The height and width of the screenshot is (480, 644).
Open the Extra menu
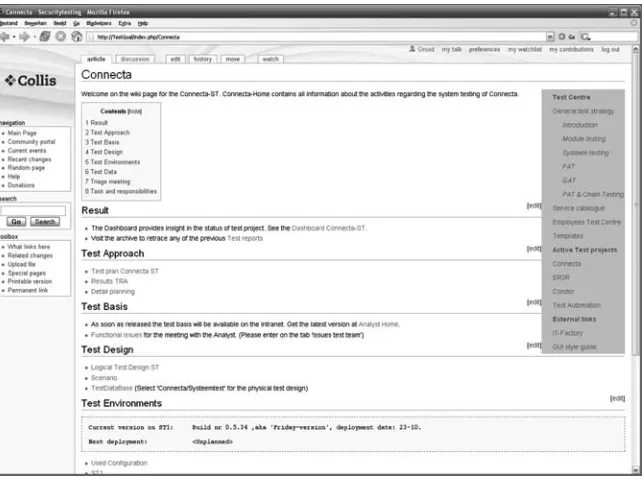tap(124, 23)
